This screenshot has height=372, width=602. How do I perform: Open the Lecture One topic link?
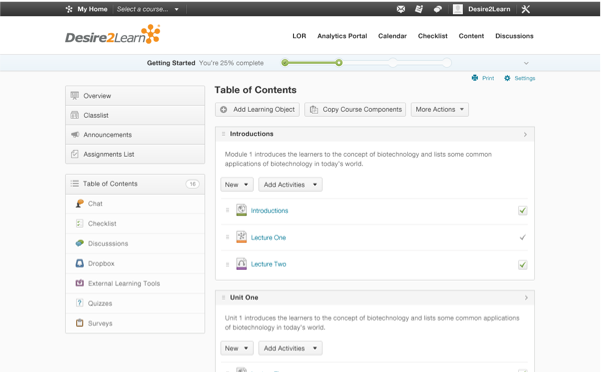(x=268, y=237)
